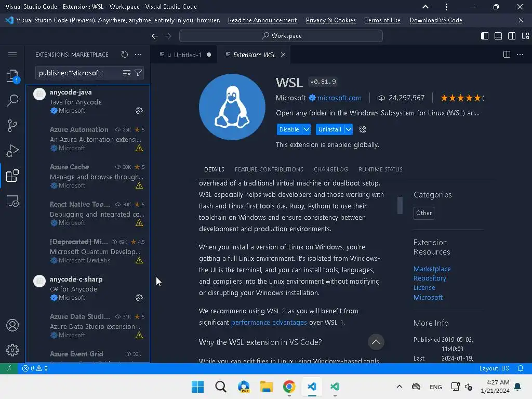
Task: Refresh the extensions marketplace list
Action: 125,55
